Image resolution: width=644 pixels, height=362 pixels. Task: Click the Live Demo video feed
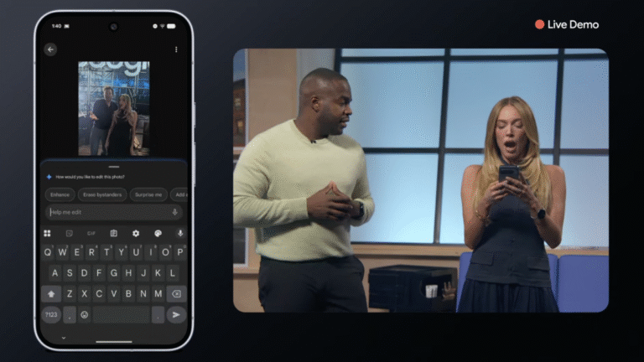pos(421,181)
